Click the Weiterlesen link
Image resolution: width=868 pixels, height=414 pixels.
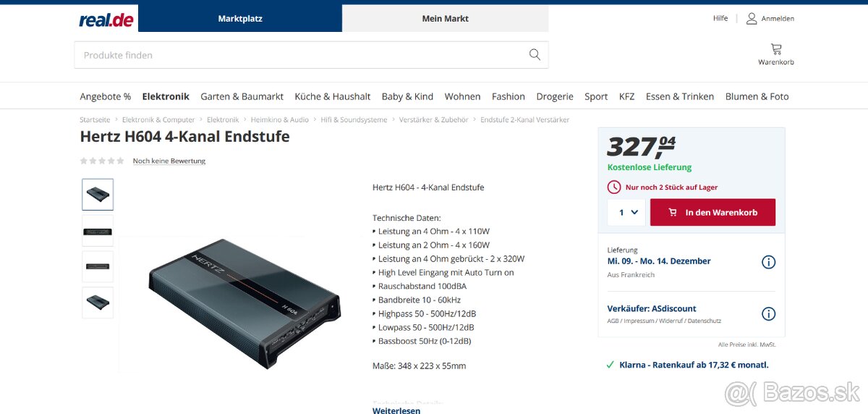click(x=396, y=410)
